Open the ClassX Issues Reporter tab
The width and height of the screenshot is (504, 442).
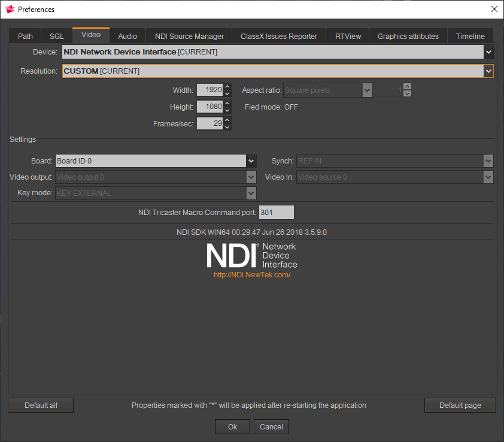click(279, 36)
